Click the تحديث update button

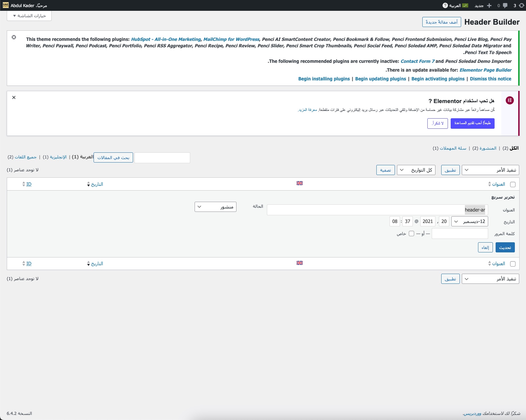[505, 247]
